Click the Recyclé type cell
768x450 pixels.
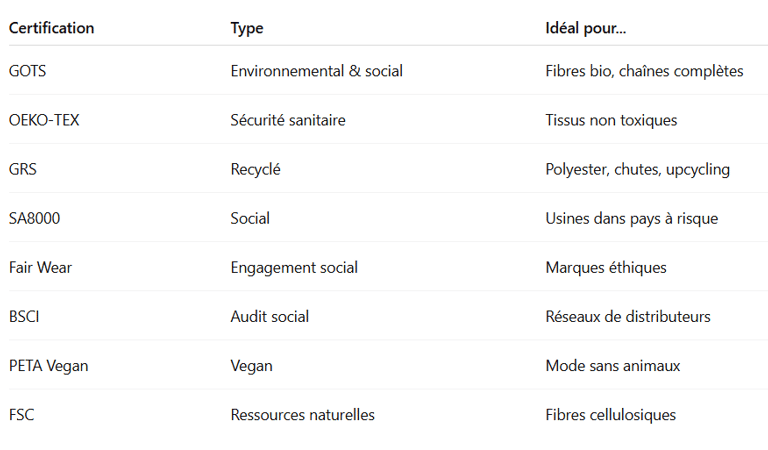click(255, 169)
